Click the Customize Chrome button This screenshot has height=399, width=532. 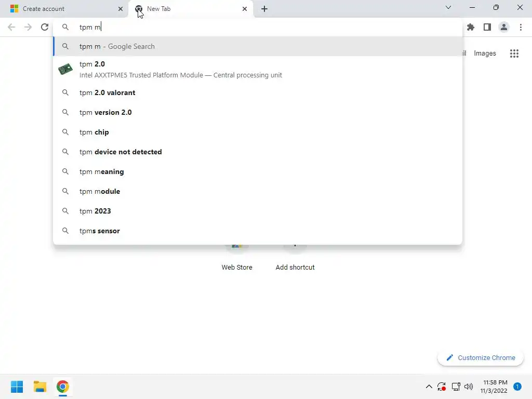tap(481, 357)
